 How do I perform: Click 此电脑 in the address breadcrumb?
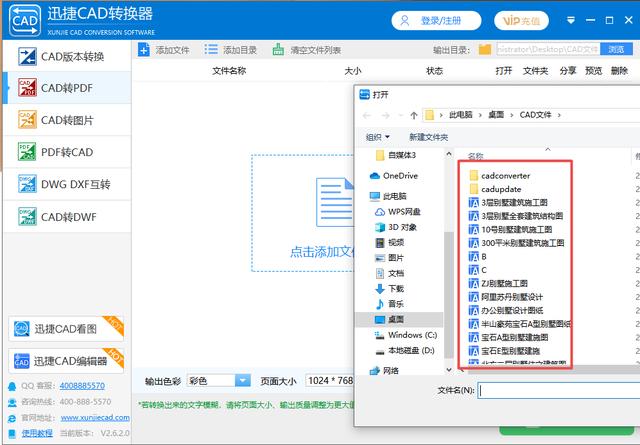click(x=460, y=115)
